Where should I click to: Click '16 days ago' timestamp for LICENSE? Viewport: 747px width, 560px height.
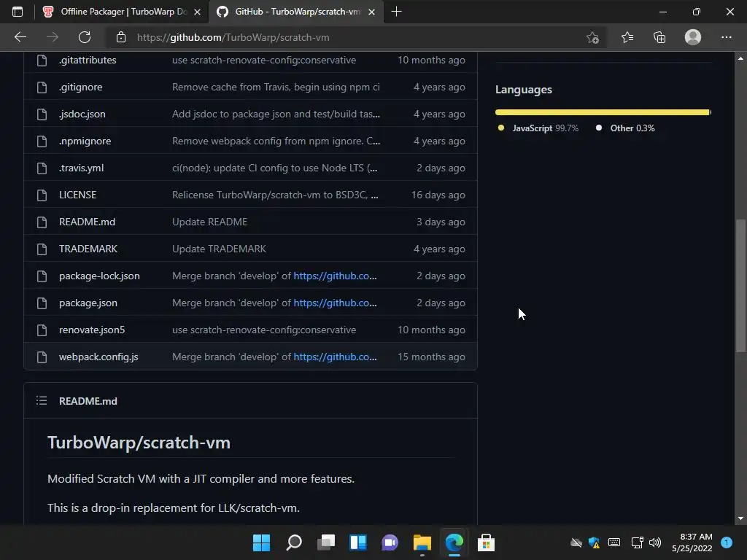click(438, 195)
